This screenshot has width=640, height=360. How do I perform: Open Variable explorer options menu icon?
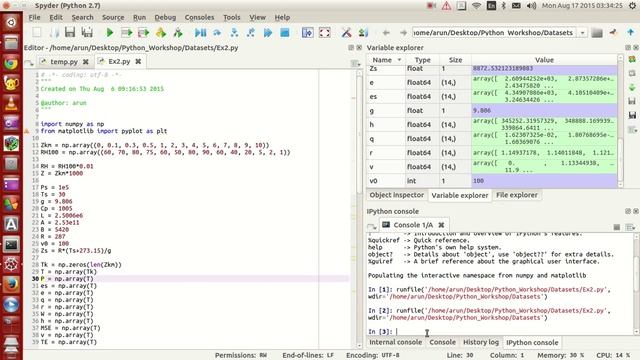(x=632, y=130)
